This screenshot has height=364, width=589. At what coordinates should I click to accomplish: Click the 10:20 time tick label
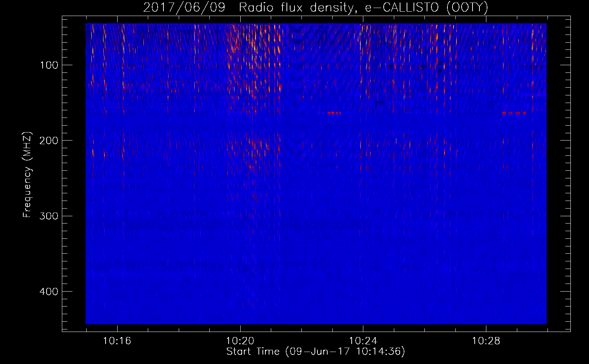pyautogui.click(x=240, y=341)
